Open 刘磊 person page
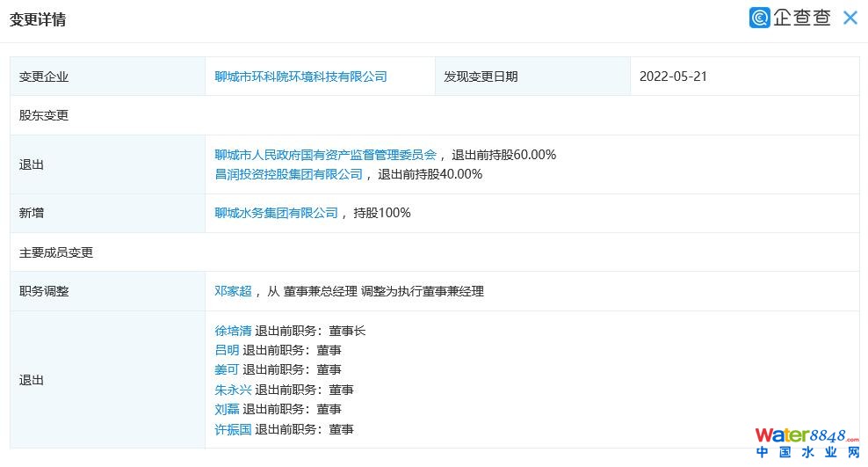The height and width of the screenshot is (467, 868). (227, 409)
